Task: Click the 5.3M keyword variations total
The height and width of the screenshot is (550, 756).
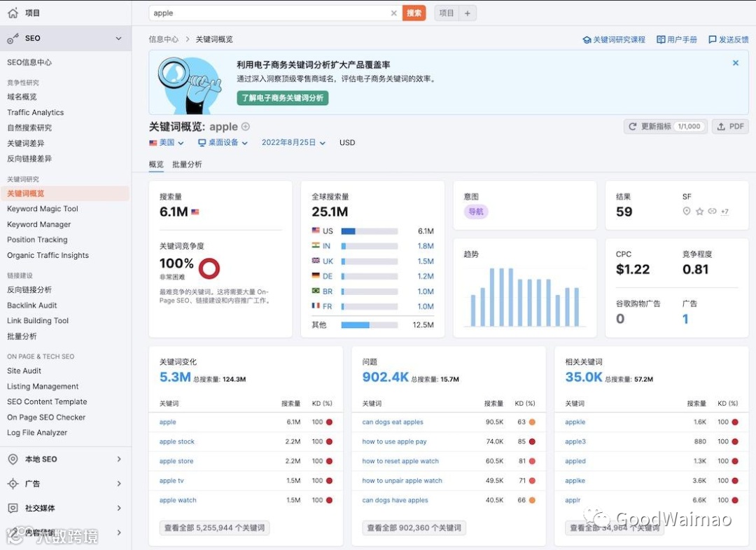Action: pos(175,377)
